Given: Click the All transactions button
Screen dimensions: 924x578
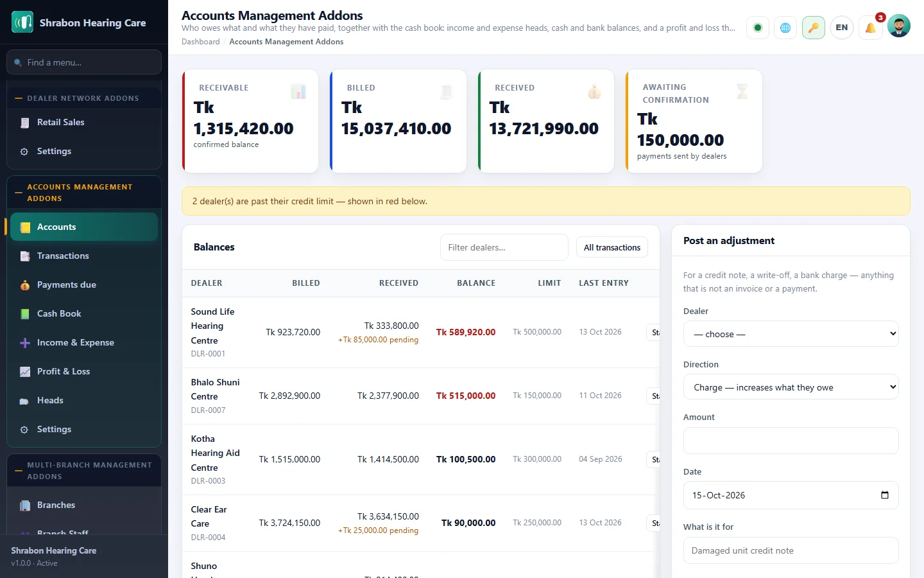Looking at the screenshot, I should (x=612, y=247).
